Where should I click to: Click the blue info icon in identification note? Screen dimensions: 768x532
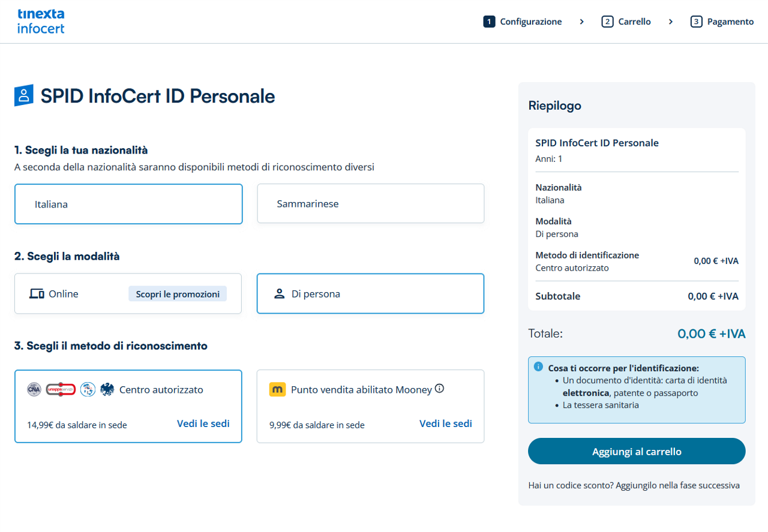pyautogui.click(x=538, y=366)
